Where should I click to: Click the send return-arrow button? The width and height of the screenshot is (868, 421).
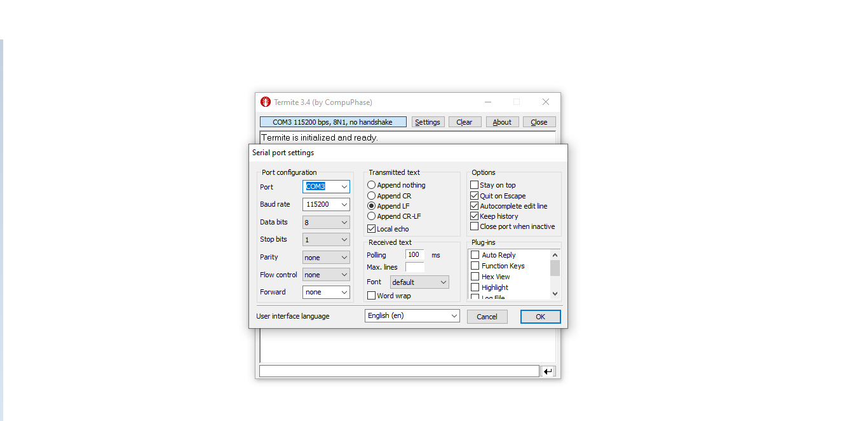point(548,371)
